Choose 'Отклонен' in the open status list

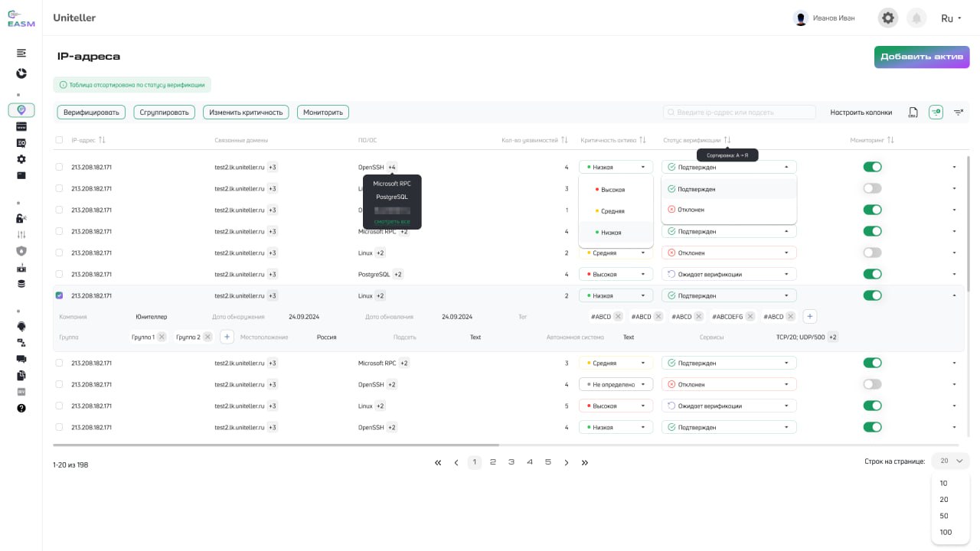(691, 210)
